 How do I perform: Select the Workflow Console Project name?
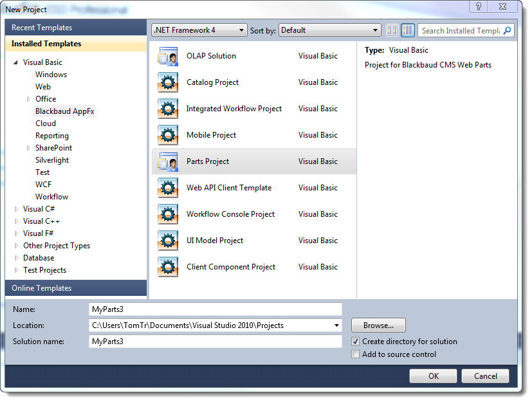coord(231,214)
